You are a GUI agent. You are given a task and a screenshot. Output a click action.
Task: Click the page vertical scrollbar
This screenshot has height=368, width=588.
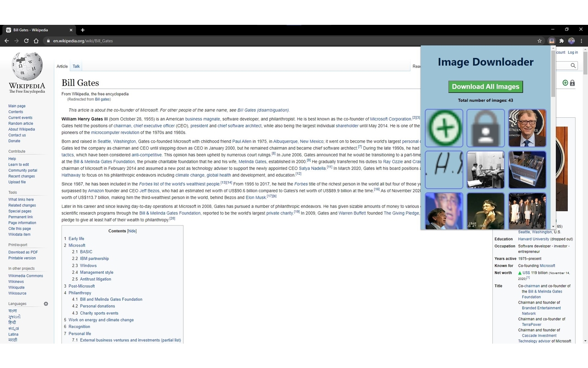585,62
